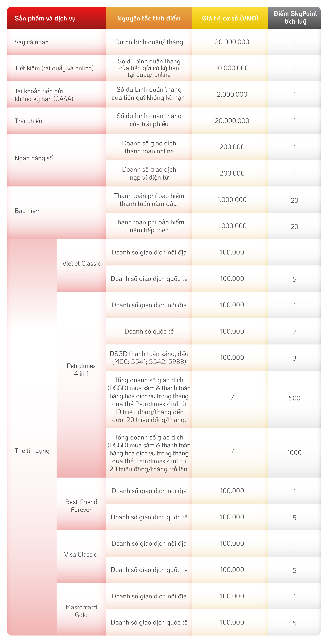Click the 'Visa Classic' card cell
This screenshot has width=328, height=644.
pos(81,557)
